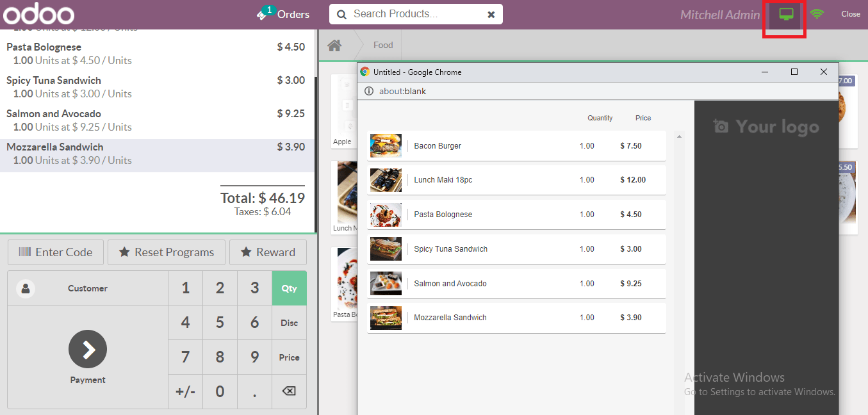Click numpad digit 9
Viewport: 868px width, 415px height.
[x=254, y=357]
